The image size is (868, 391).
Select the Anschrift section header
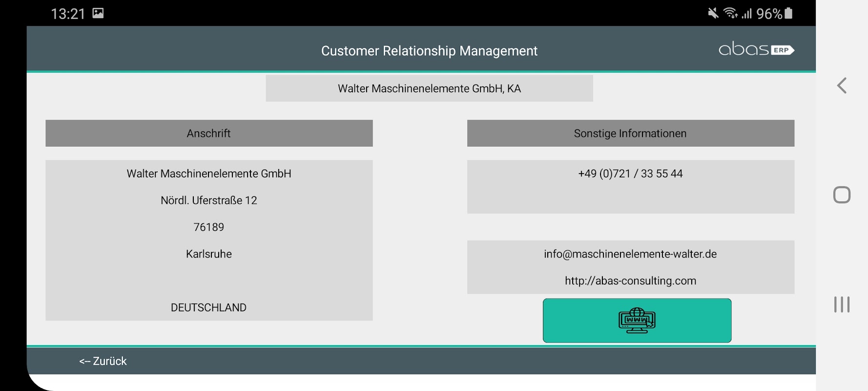(209, 133)
